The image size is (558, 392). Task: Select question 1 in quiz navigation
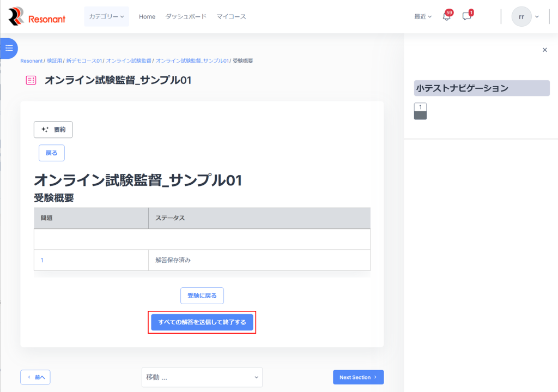point(420,111)
